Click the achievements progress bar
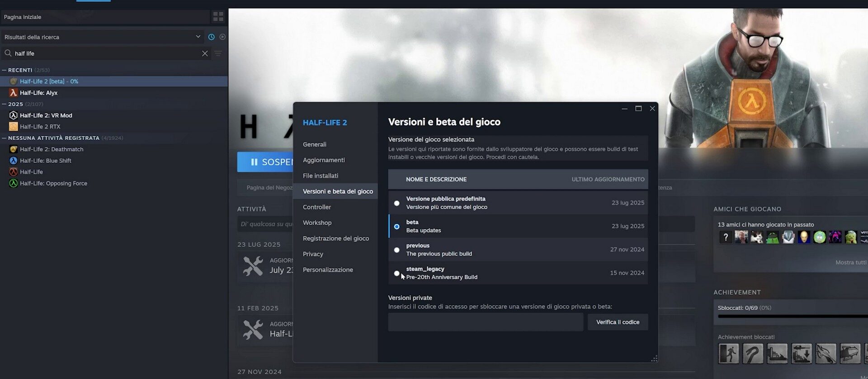 (793, 317)
